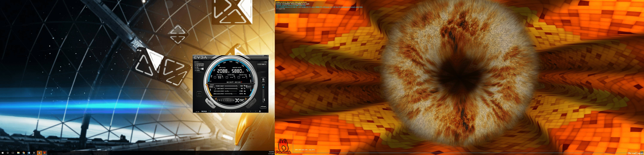Screen dimensions: 644x155
Task: Open Precision XOC settings gear icon
Action: click(x=260, y=111)
